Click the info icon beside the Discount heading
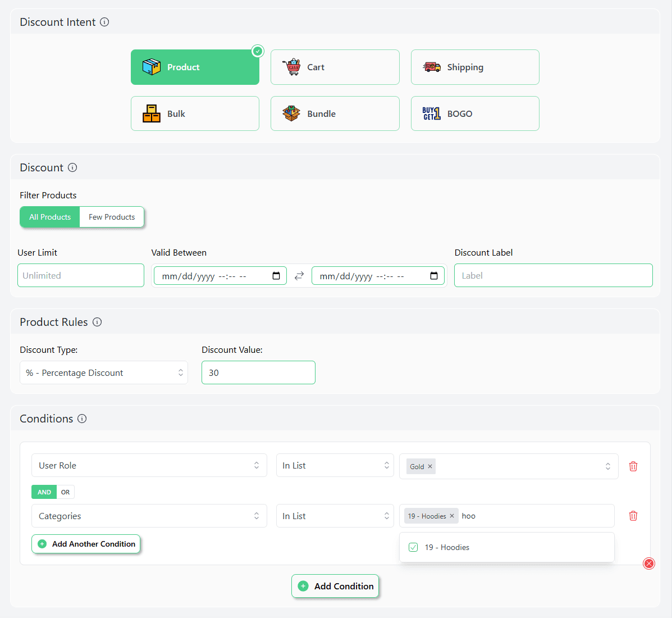Image resolution: width=672 pixels, height=618 pixels. click(72, 167)
